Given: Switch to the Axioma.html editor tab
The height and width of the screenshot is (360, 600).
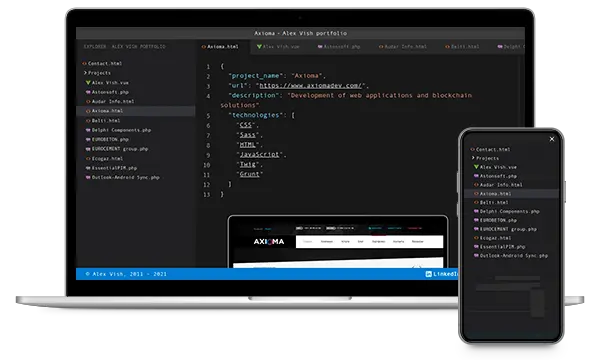Looking at the screenshot, I should pyautogui.click(x=220, y=47).
